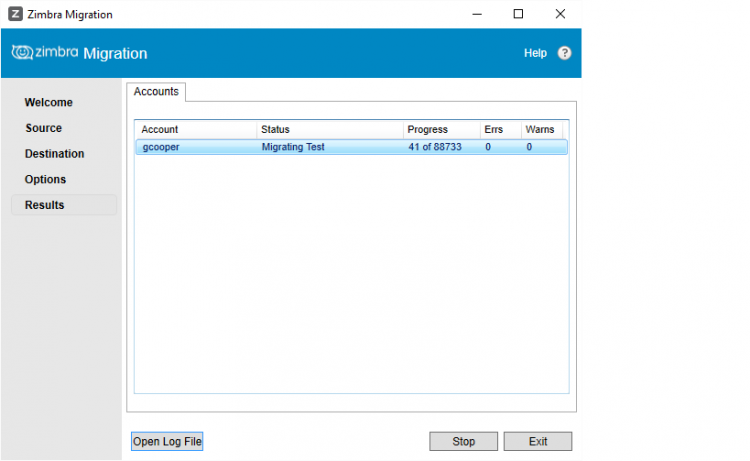Click the Z app icon in title bar
750x461 pixels.
point(15,14)
